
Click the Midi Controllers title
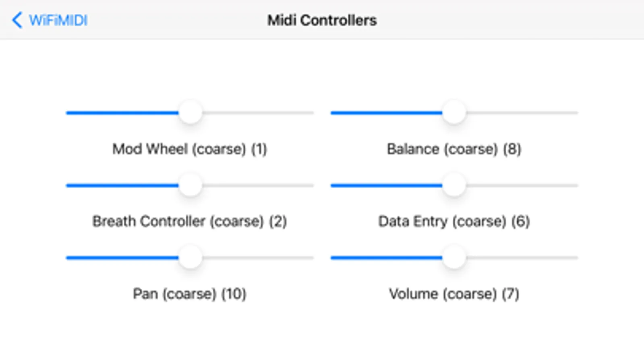pos(322,20)
